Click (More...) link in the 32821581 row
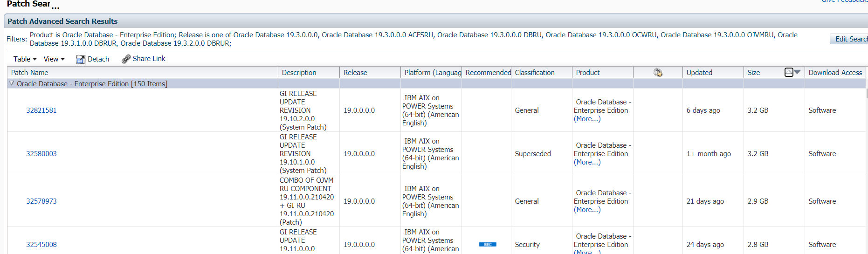Screen dimensions: 868x254 coord(587,119)
